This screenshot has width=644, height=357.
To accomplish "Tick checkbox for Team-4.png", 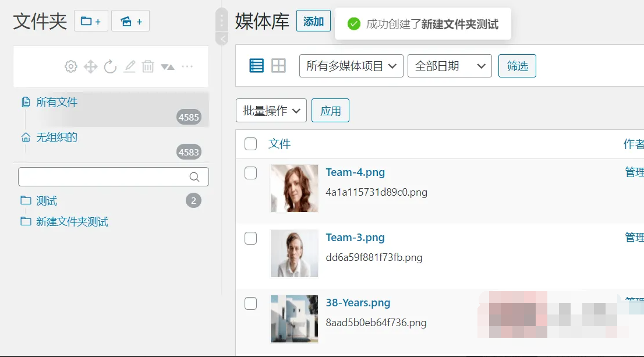I will click(x=250, y=173).
